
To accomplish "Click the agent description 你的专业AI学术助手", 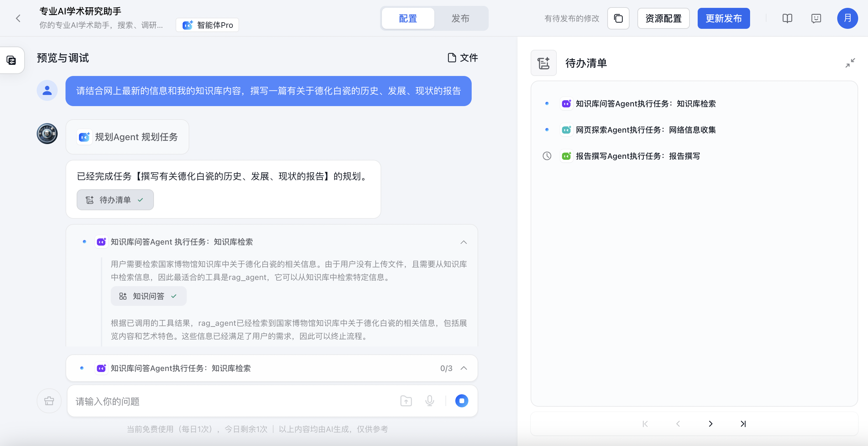I will (101, 25).
